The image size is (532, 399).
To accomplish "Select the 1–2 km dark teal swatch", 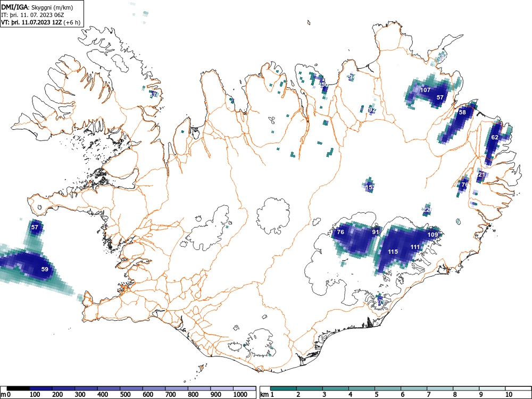I will (x=284, y=388).
